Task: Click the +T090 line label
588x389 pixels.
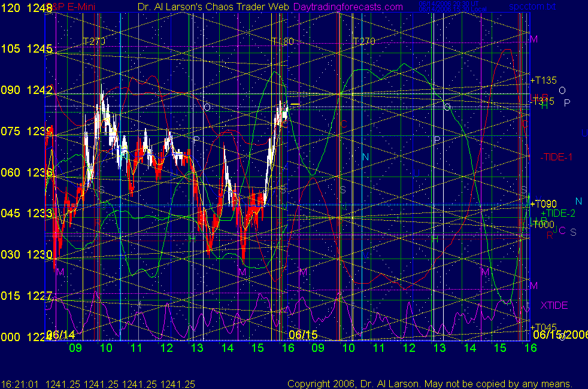Action: pos(543,204)
